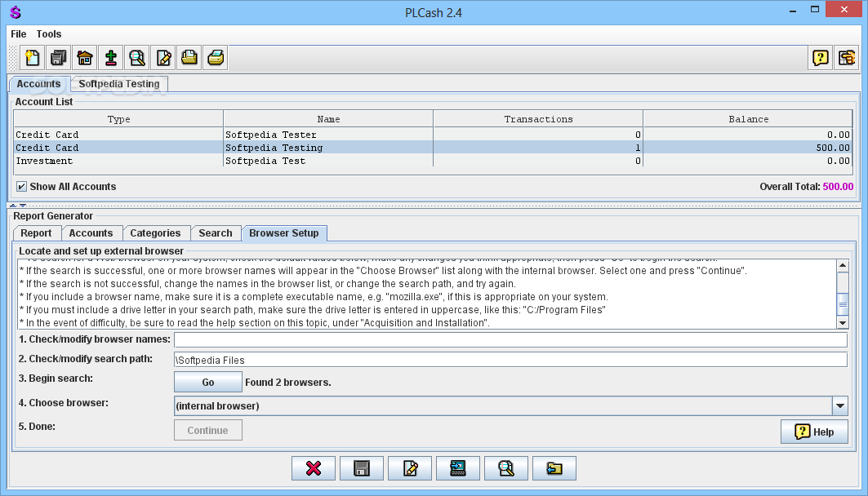Open the Categories tab
Screen dimensions: 868x496
[155, 233]
